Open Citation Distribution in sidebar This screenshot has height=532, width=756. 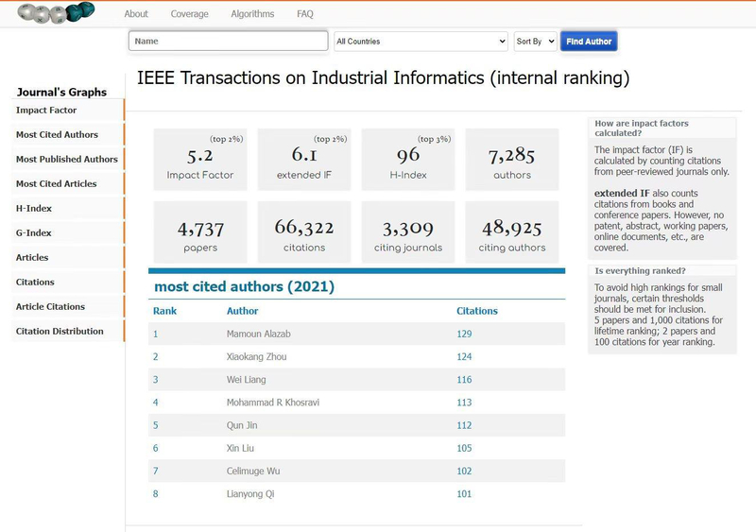60,332
